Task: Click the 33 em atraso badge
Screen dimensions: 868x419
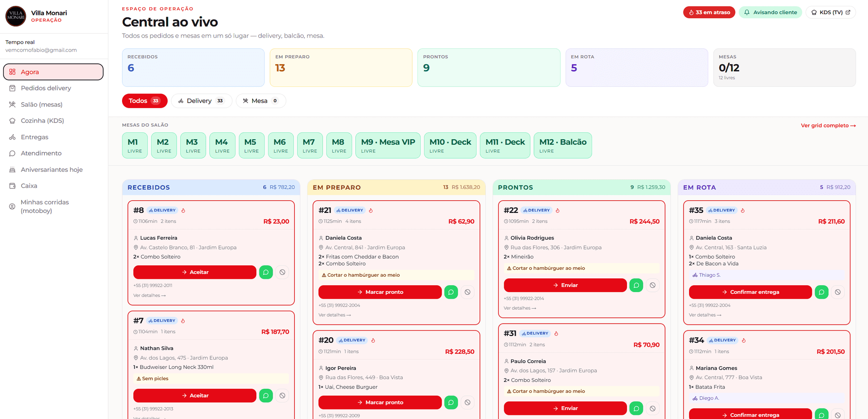Action: click(709, 12)
